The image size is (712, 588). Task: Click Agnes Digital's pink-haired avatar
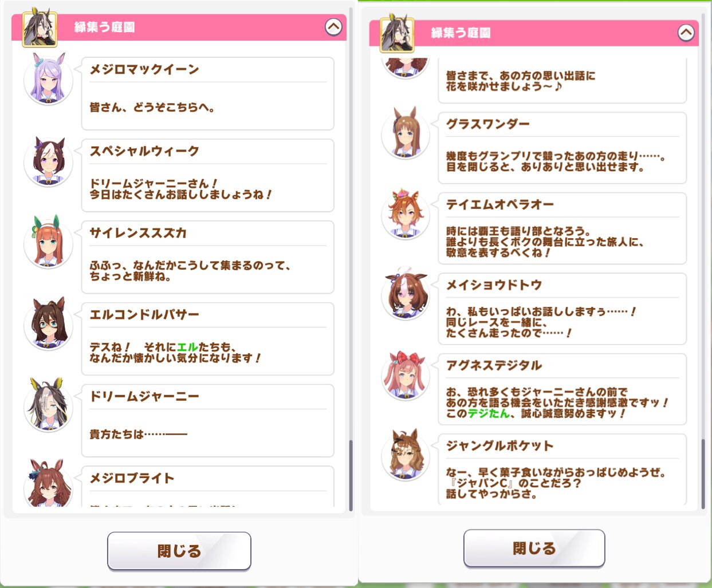pyautogui.click(x=406, y=376)
